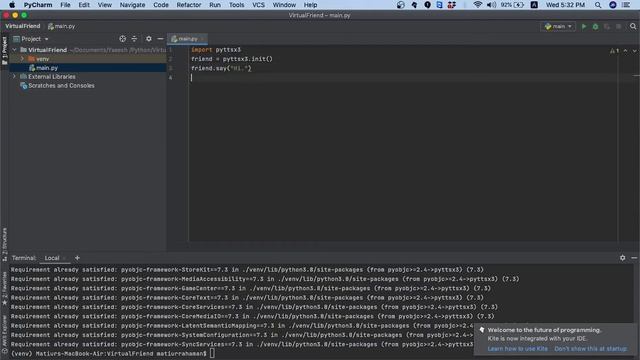Open the main run configuration dropdown
The image size is (640, 360).
click(558, 27)
